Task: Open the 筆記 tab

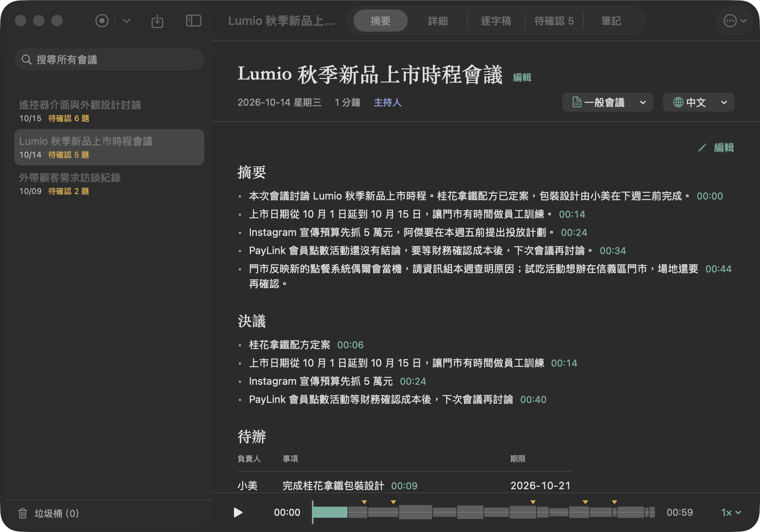Action: [611, 21]
